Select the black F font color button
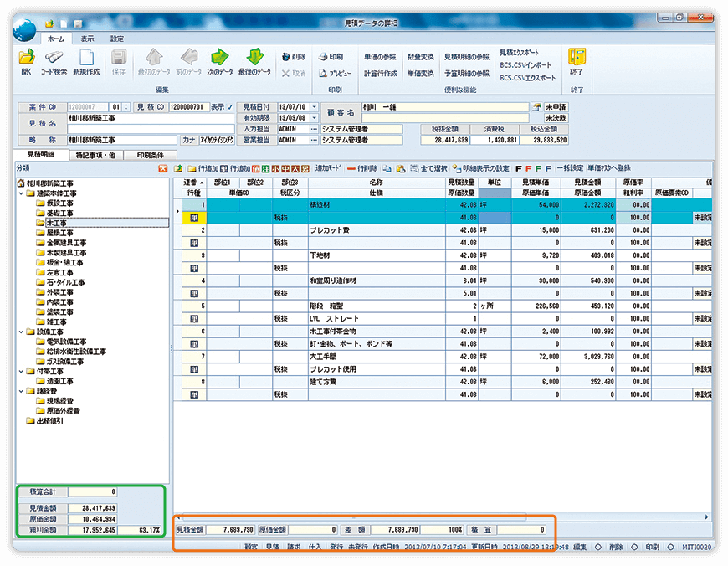Image resolution: width=728 pixels, height=566 pixels. coord(519,168)
